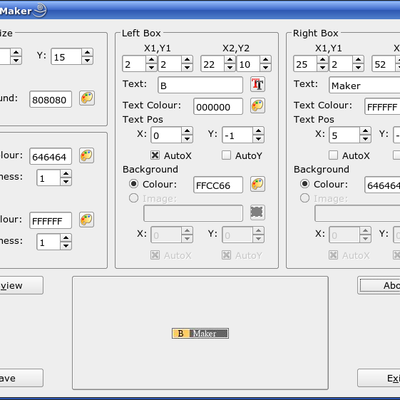Image resolution: width=400 pixels, height=400 pixels.
Task: Open colour picker beside the 808080 field
Action: (87, 98)
